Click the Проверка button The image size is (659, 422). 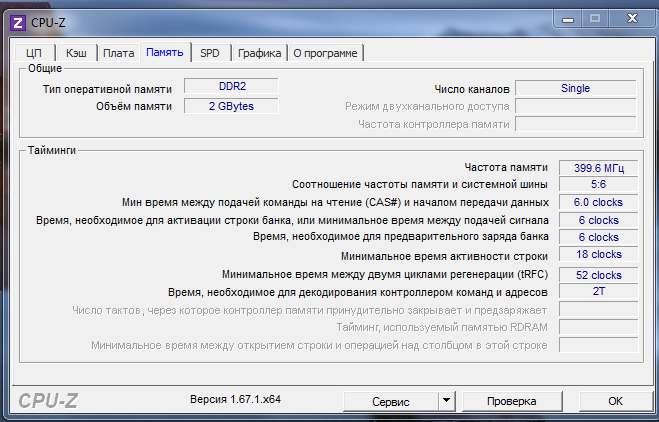pyautogui.click(x=511, y=401)
